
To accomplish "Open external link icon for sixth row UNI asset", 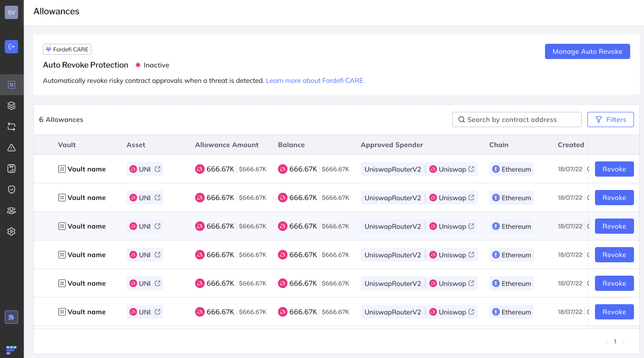I will [x=158, y=312].
